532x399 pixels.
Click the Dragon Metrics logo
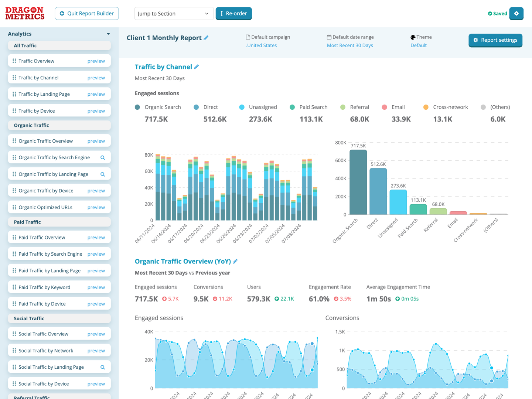click(25, 13)
